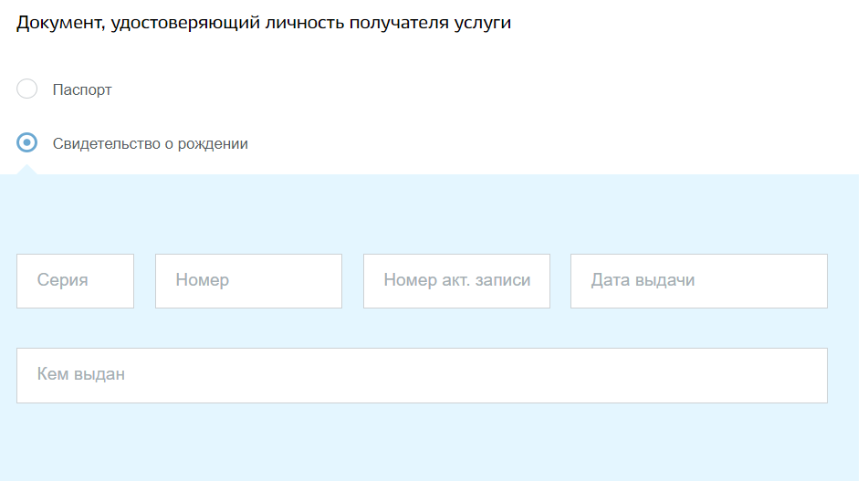Place cursor at the Серия placeholder text
This screenshot has height=481, width=868.
pos(63,280)
